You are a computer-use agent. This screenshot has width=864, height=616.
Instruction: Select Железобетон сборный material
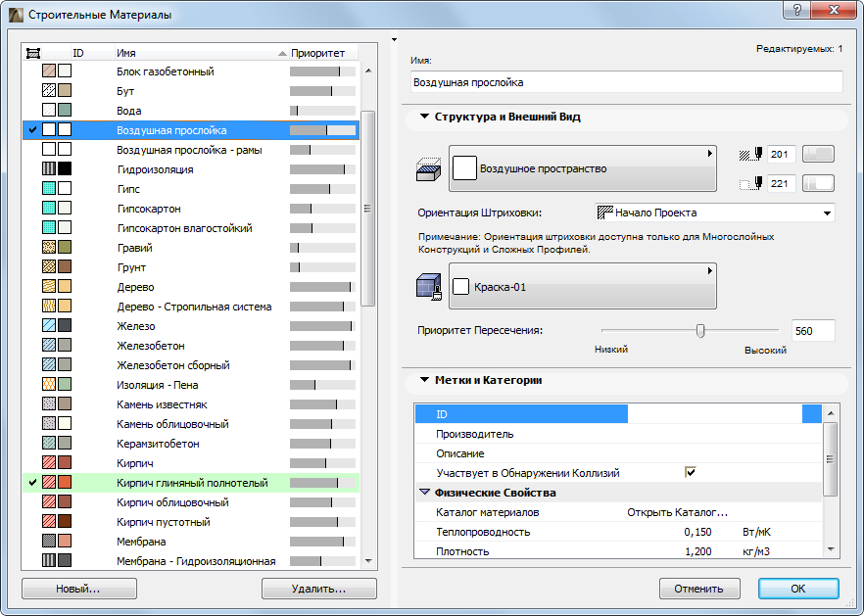click(x=191, y=364)
